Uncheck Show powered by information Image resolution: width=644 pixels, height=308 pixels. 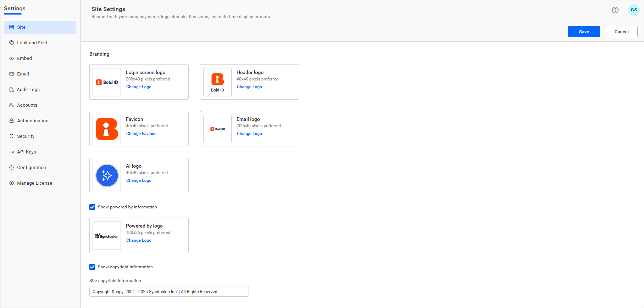[92, 207]
